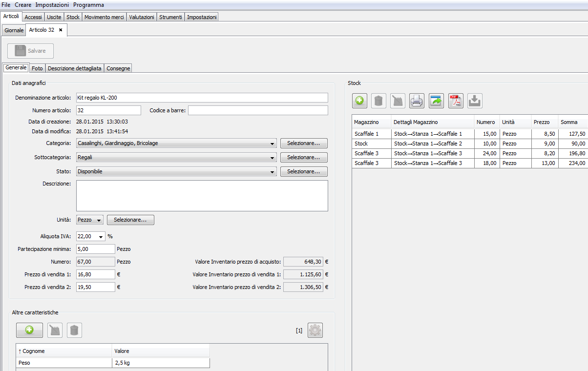Add a new characteristic in Altre caratteristiche

(x=29, y=330)
